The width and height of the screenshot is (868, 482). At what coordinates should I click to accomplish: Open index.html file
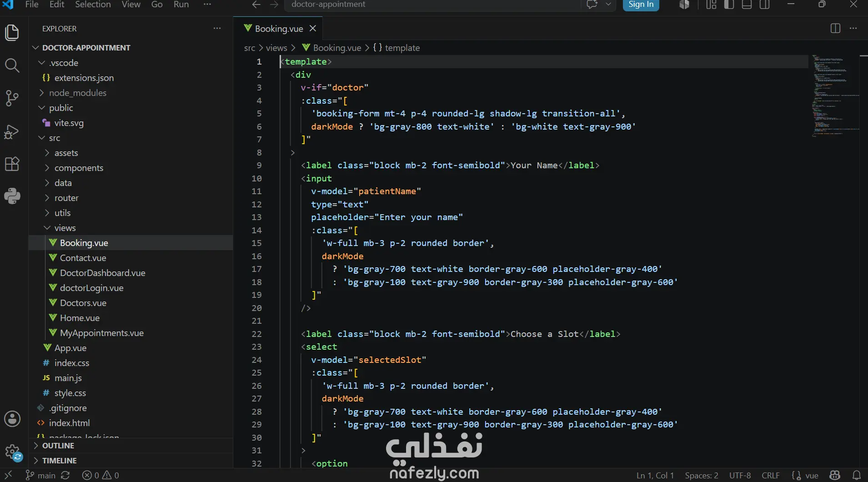[131, 423]
